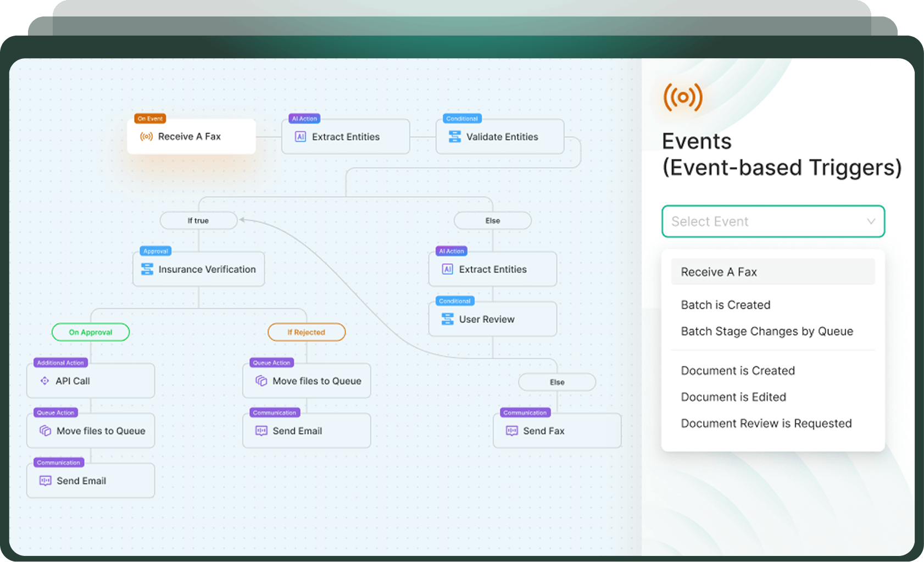Click the Send Email icon under If Rejected branch

tap(261, 431)
